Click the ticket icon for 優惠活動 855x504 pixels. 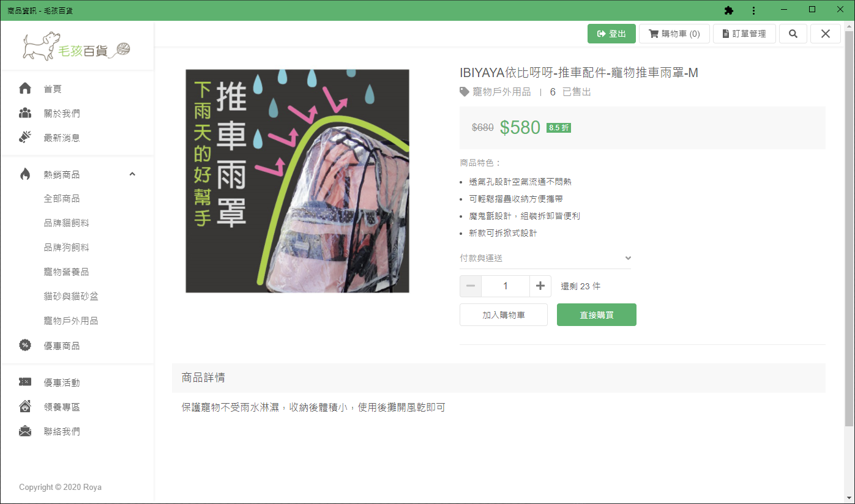[25, 382]
